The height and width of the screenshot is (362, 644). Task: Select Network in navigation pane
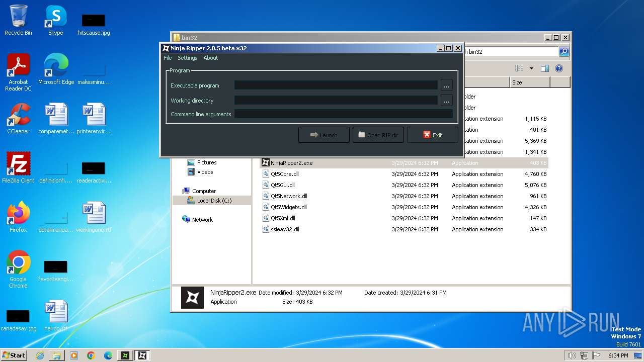tap(198, 220)
